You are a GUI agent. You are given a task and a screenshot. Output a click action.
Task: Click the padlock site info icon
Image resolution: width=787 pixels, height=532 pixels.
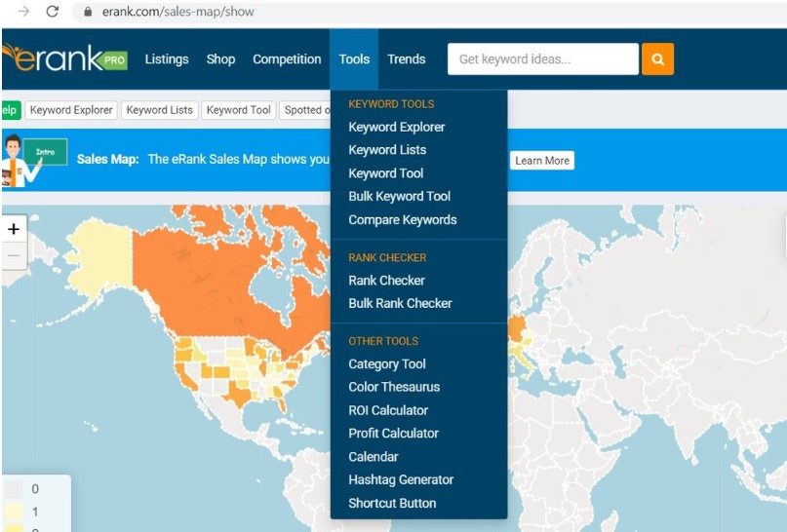coord(88,12)
